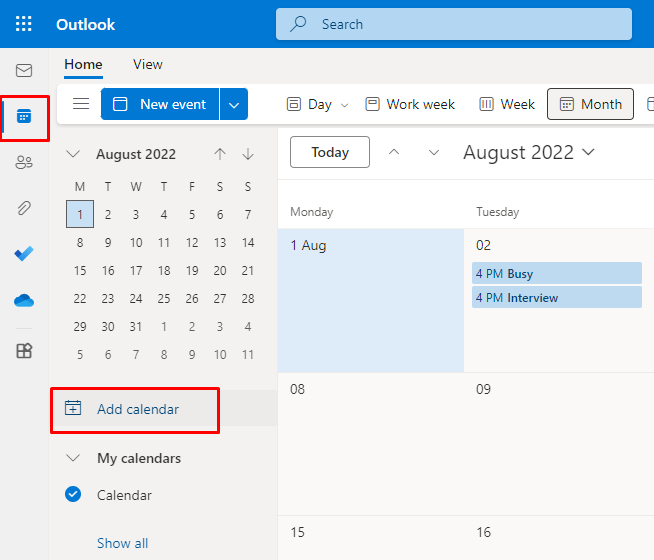Switch to the View tab
The height and width of the screenshot is (560, 654).
(147, 64)
